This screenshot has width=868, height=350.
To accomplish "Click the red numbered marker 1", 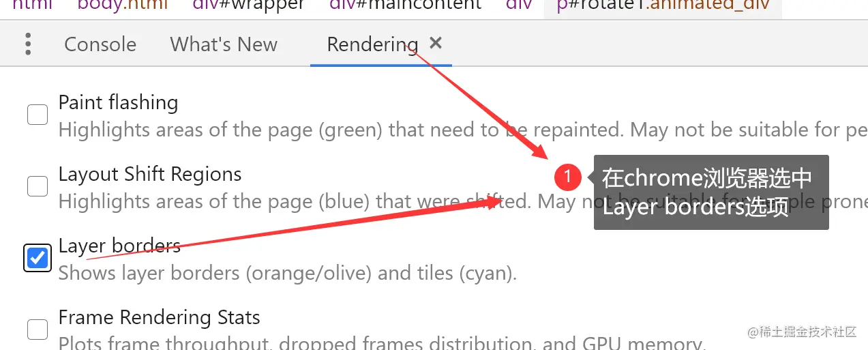I will (567, 178).
